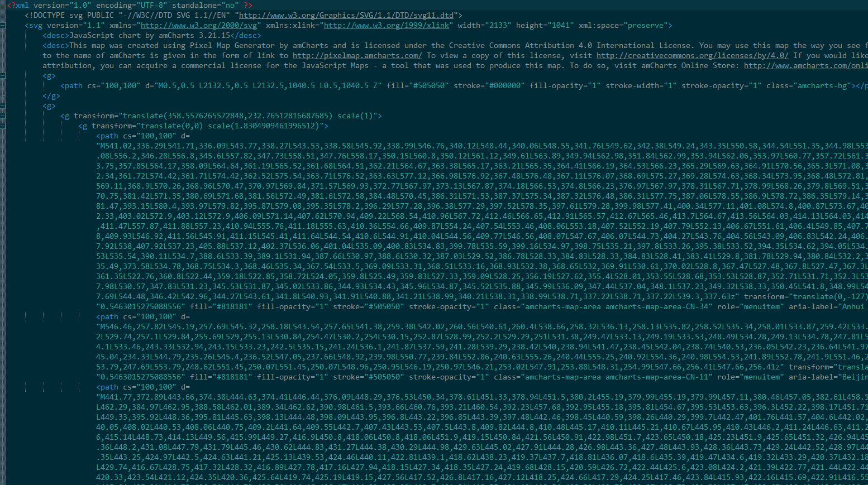This screenshot has width=868, height=485.
Task: Open the pixelmap.amcharts.com link
Action: click(357, 55)
